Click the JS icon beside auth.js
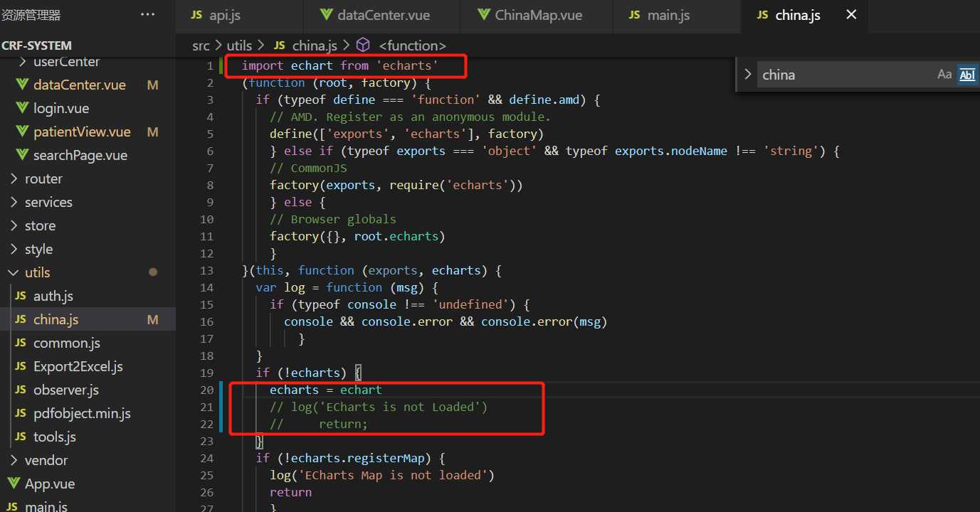980x512 pixels. point(21,297)
